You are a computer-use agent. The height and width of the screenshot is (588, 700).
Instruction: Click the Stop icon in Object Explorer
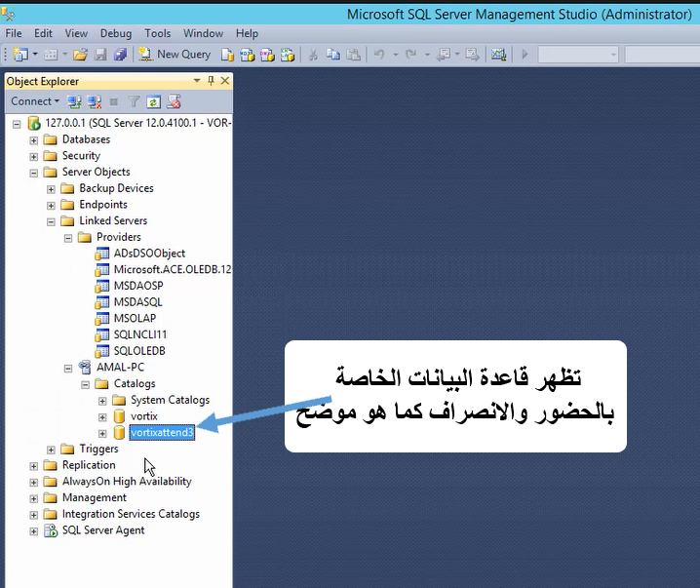coord(114,102)
